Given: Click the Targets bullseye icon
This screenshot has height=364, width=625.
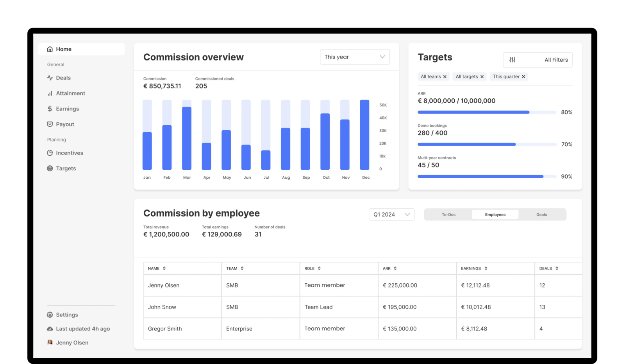Looking at the screenshot, I should point(50,169).
